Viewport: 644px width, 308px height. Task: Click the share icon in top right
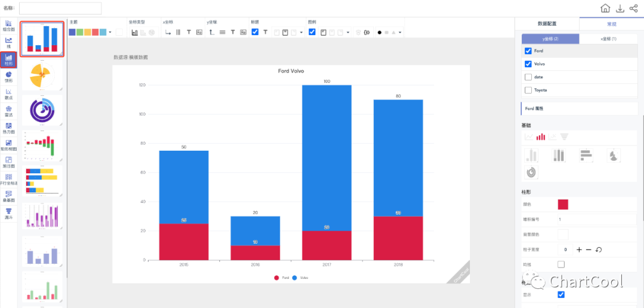coord(633,8)
